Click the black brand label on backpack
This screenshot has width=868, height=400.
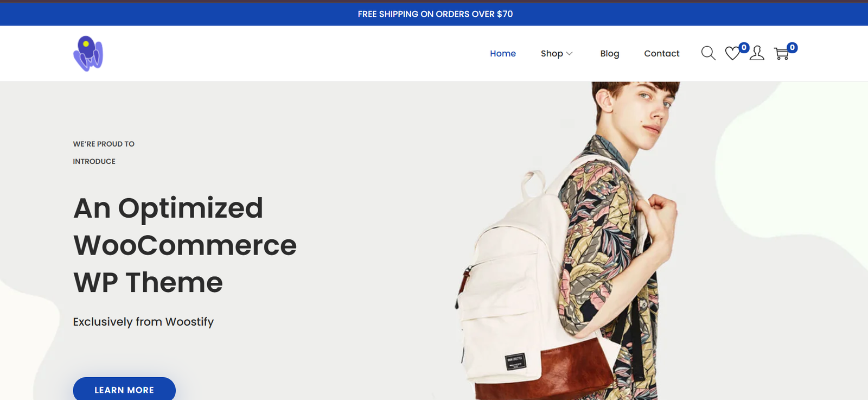tap(515, 361)
